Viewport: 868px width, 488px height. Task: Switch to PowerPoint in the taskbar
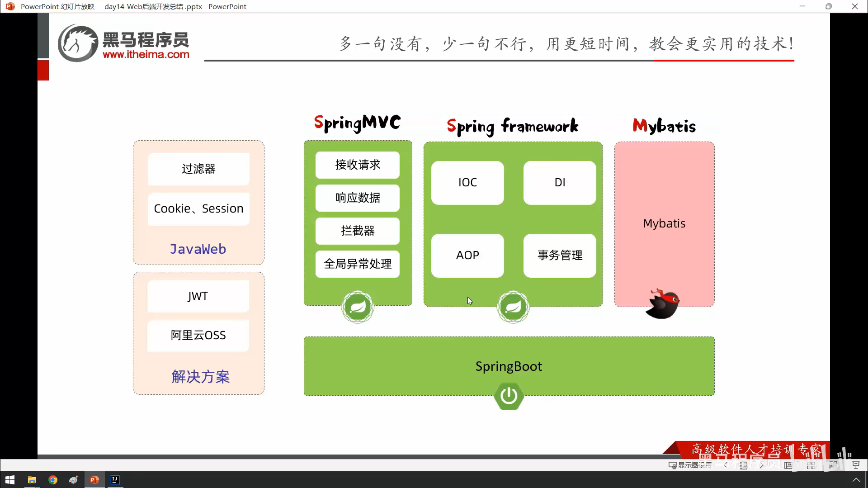coord(94,480)
